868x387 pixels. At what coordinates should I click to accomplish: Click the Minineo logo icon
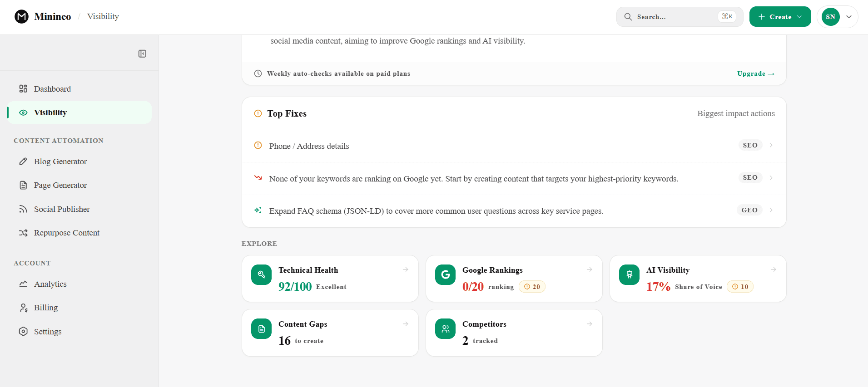pyautogui.click(x=21, y=16)
